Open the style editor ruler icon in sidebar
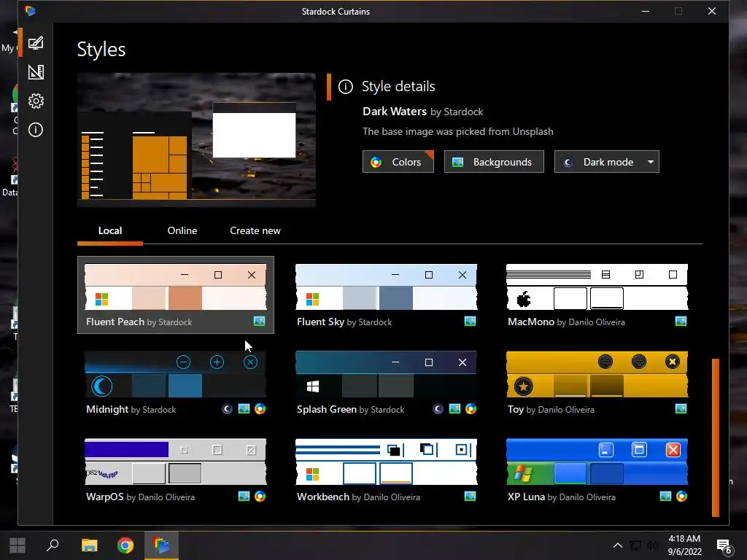747x560 pixels. click(x=36, y=72)
